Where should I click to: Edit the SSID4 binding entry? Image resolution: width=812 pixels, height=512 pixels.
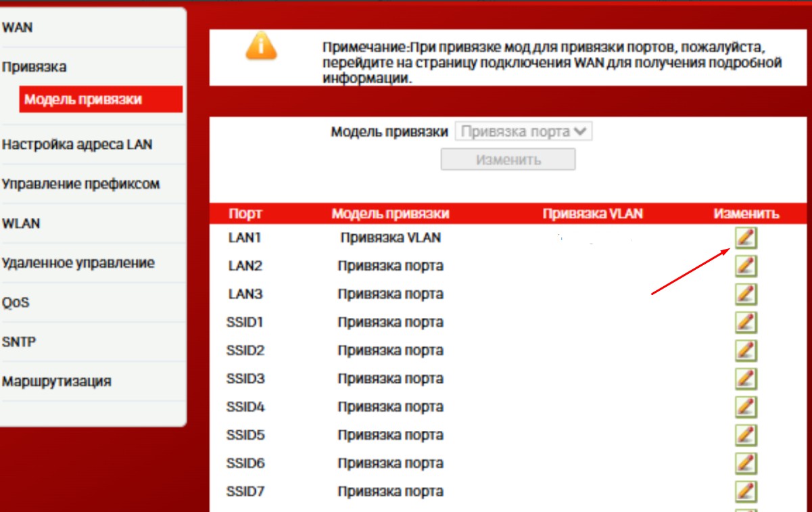click(x=745, y=407)
